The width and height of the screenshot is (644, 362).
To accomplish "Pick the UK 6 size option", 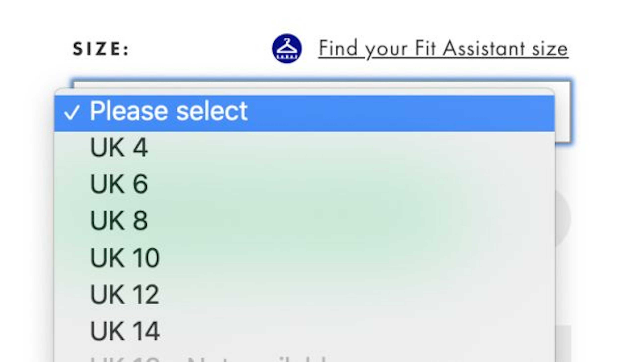I will coord(305,184).
